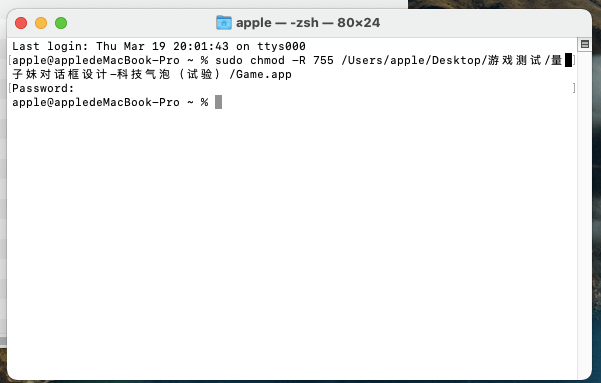Click the split pane icon at top right
601x383 pixels.
point(585,44)
